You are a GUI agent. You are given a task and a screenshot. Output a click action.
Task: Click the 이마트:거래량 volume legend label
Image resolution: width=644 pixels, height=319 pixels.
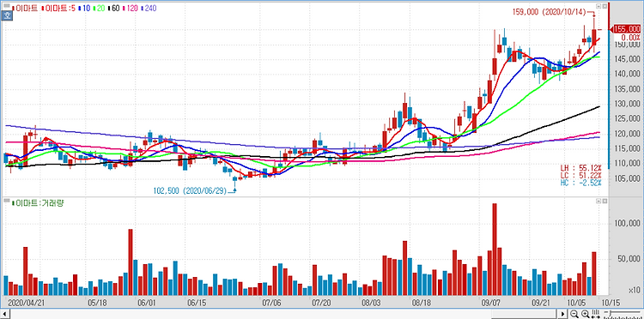39,202
